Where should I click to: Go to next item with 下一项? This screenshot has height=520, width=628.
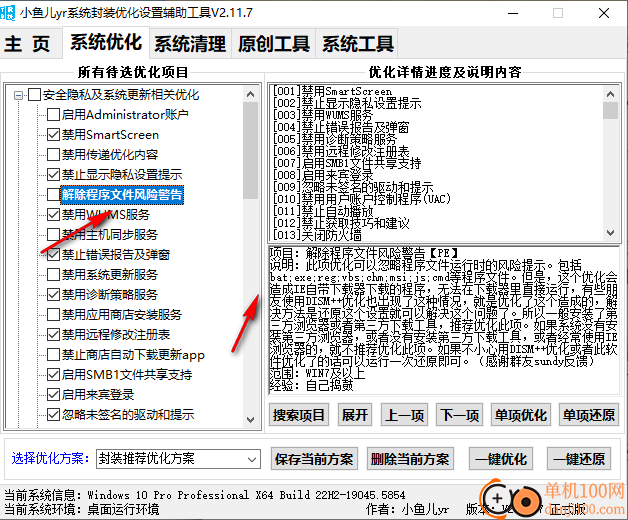(460, 415)
